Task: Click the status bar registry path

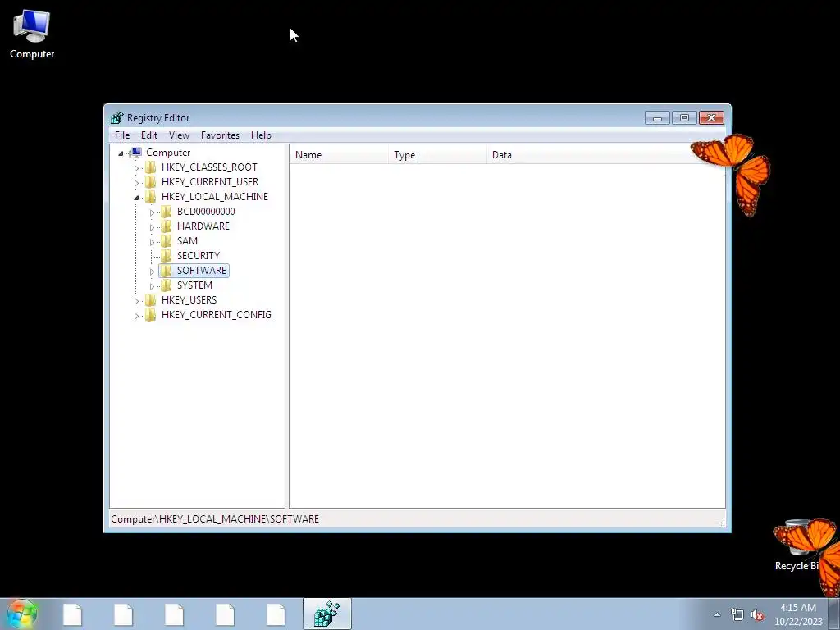Action: coord(215,519)
